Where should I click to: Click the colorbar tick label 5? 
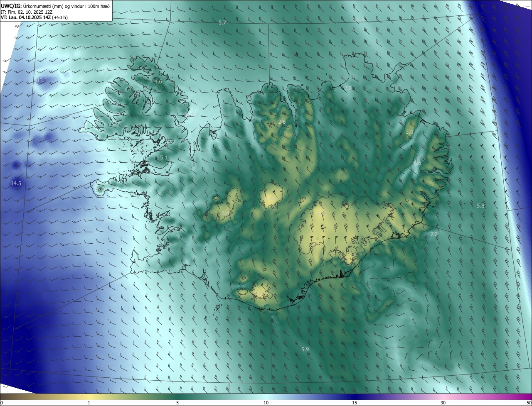[x=177, y=403]
